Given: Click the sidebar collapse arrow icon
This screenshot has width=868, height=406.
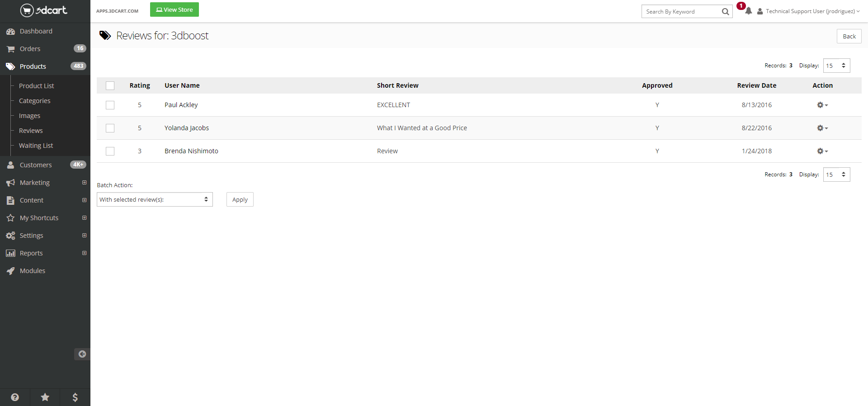Looking at the screenshot, I should 82,354.
